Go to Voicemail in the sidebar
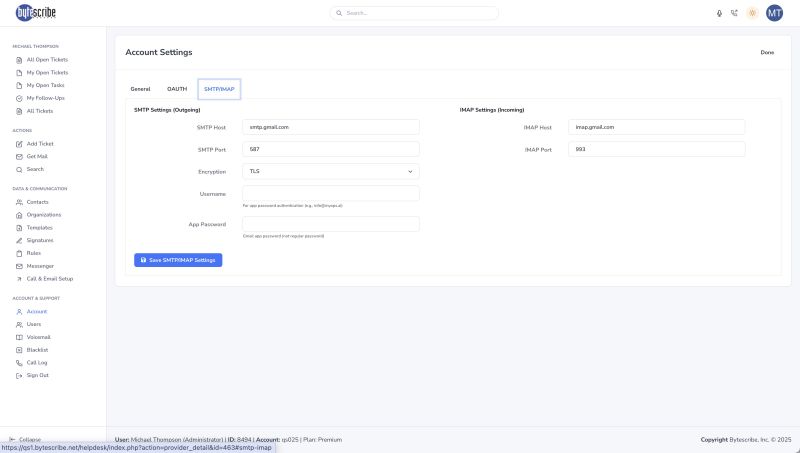800x453 pixels. point(38,337)
